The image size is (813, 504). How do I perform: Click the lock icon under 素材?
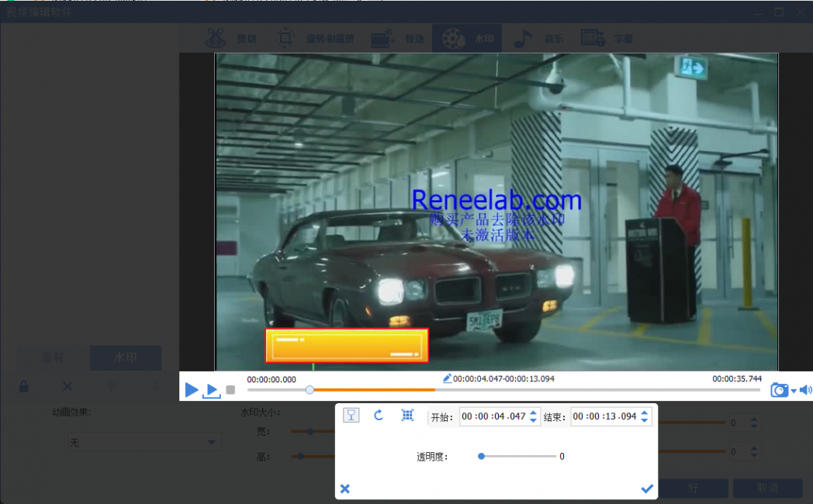[x=24, y=386]
